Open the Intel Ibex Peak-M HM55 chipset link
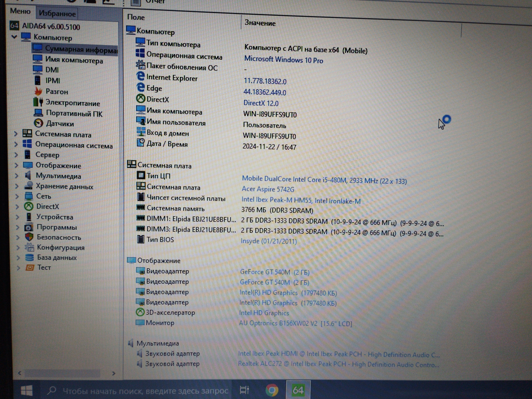The height and width of the screenshot is (399, 532). pos(301,200)
